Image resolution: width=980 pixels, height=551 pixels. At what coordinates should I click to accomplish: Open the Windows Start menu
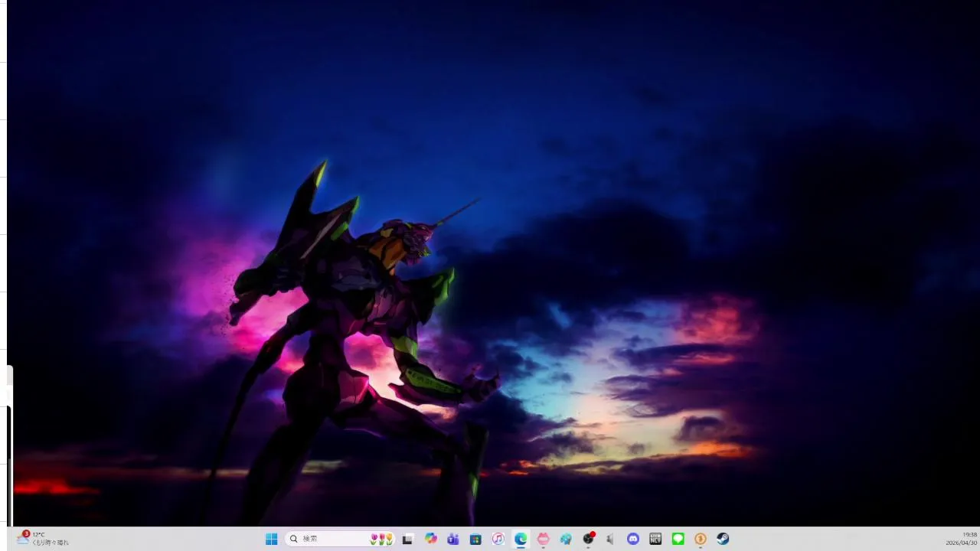(271, 539)
